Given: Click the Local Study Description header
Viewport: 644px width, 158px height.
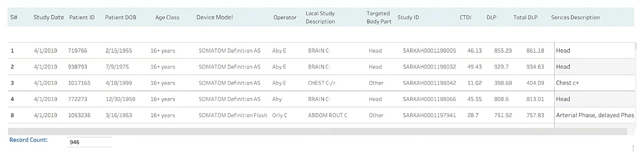Looking at the screenshot, I should click(x=320, y=17).
